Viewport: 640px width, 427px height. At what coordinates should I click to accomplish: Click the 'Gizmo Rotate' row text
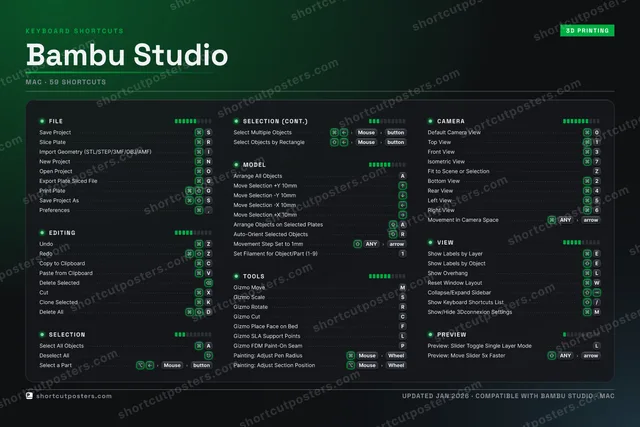click(x=251, y=307)
